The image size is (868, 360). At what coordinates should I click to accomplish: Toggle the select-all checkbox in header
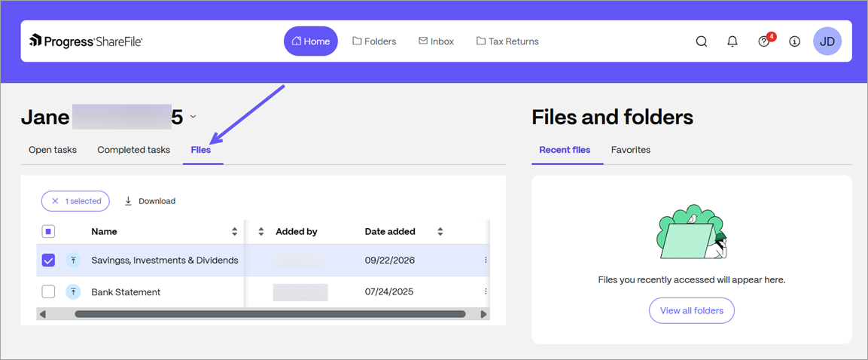click(48, 231)
